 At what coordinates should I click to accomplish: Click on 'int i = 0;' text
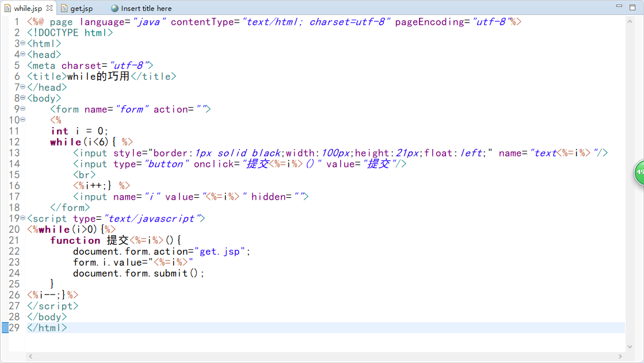click(x=79, y=131)
